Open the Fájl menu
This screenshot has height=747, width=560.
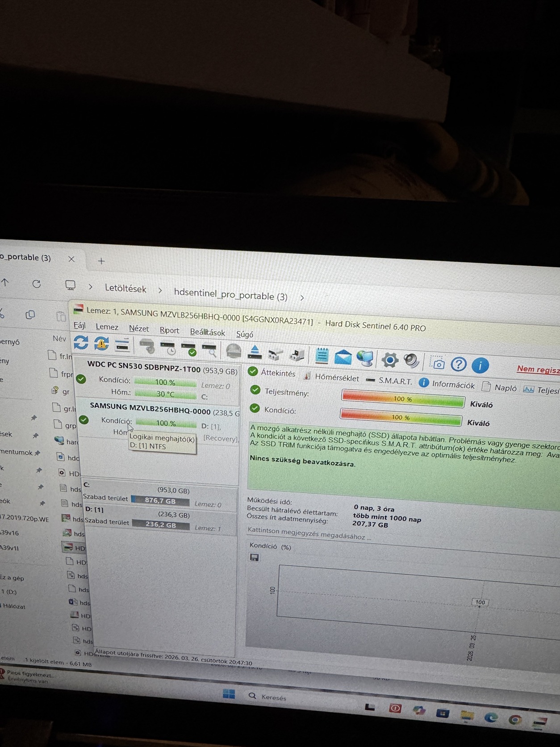tap(79, 325)
